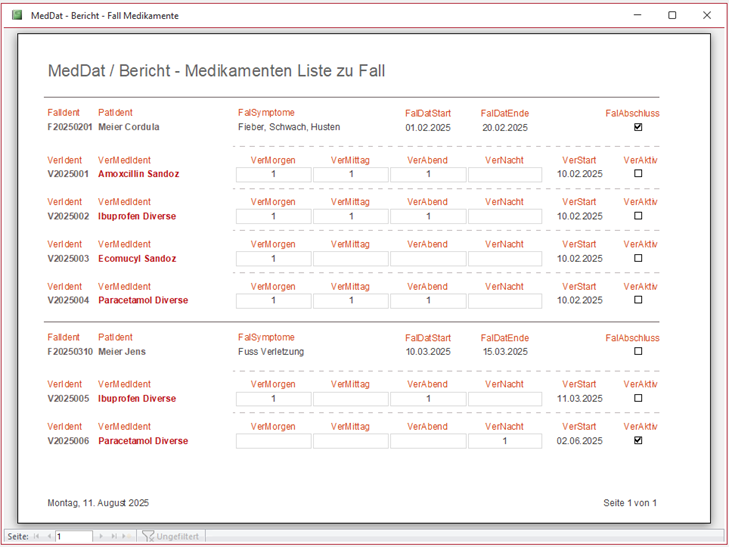Click the MedDat report window icon
729x547 pixels.
(x=16, y=15)
